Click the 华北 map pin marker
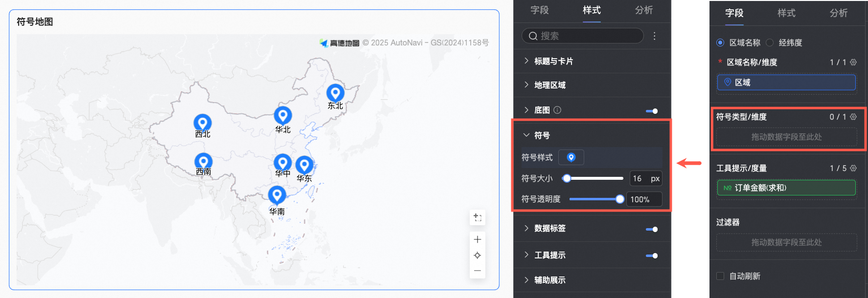This screenshot has width=868, height=298. point(283,116)
